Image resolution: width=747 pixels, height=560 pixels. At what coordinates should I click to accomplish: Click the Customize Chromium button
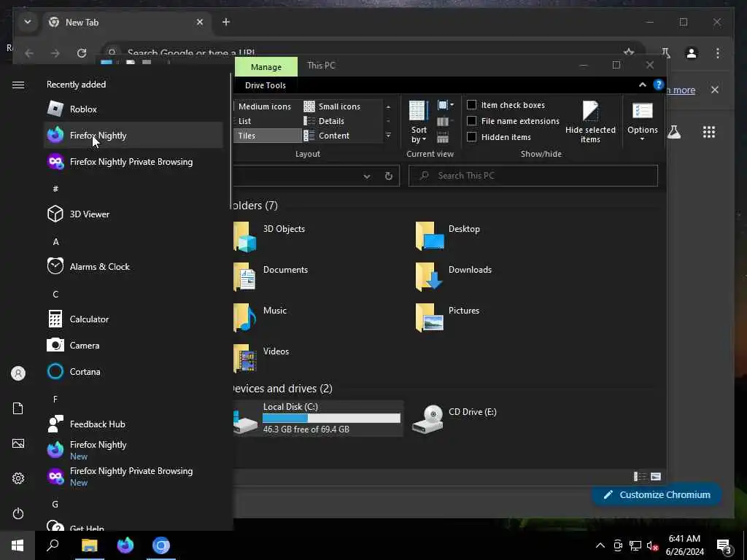(657, 495)
